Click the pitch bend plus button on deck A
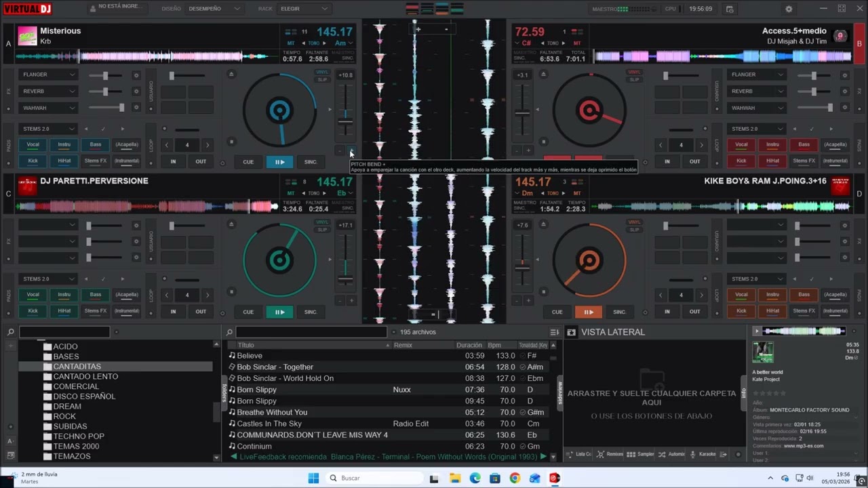The width and height of the screenshot is (868, 488). point(351,150)
